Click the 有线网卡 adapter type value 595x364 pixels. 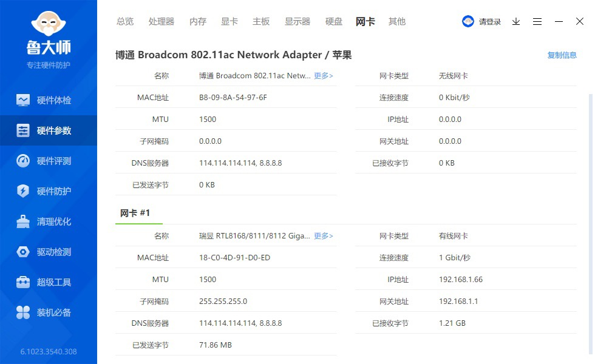pyautogui.click(x=453, y=236)
